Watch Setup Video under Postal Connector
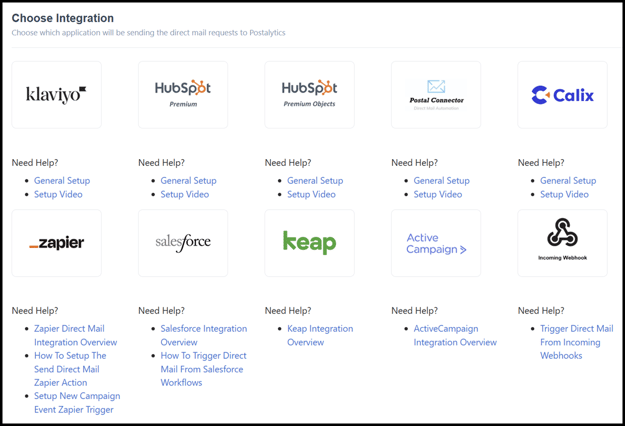This screenshot has height=426, width=625. click(438, 194)
